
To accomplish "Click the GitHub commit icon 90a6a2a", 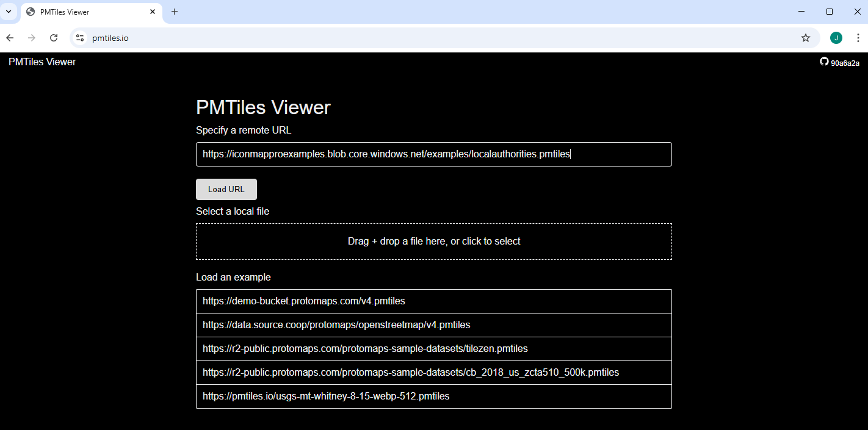I will (x=839, y=62).
